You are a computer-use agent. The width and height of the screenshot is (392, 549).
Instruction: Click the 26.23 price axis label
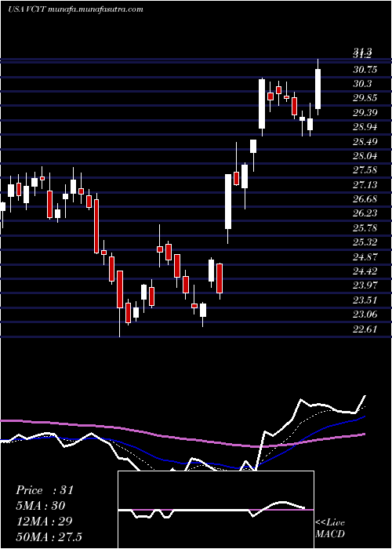point(365,213)
